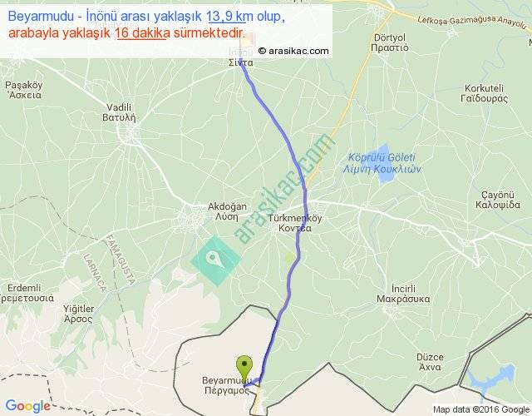This screenshot has height=416, width=532.
Task: Click the Map data ©2016 Google attribution
Action: click(x=481, y=409)
